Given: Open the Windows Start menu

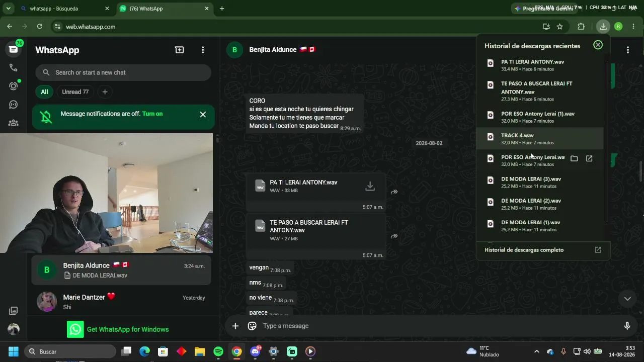Looking at the screenshot, I should [x=14, y=351].
